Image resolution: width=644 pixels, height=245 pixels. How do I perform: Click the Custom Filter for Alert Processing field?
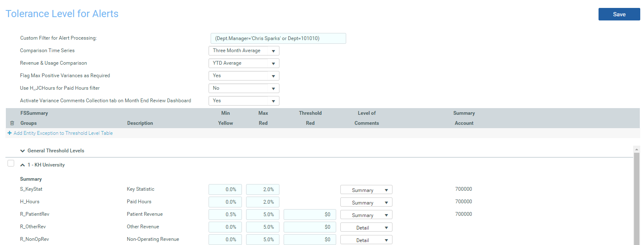[x=278, y=38]
